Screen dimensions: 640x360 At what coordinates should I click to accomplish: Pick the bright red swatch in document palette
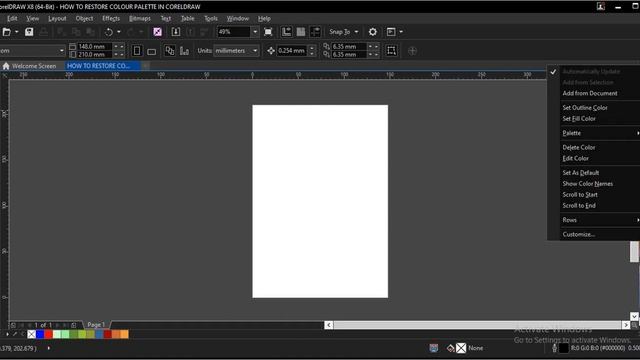pos(49,334)
